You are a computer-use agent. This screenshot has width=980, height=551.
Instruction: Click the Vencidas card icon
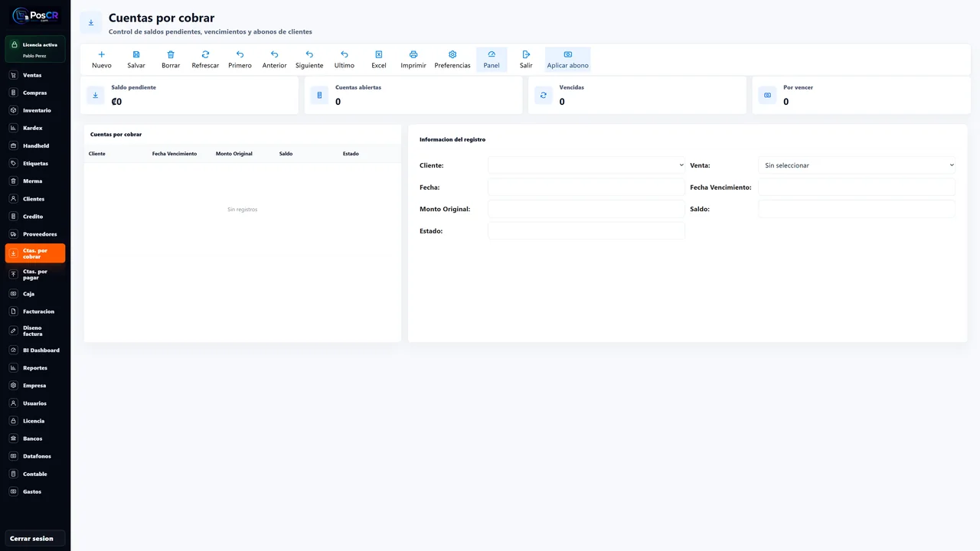pos(544,96)
